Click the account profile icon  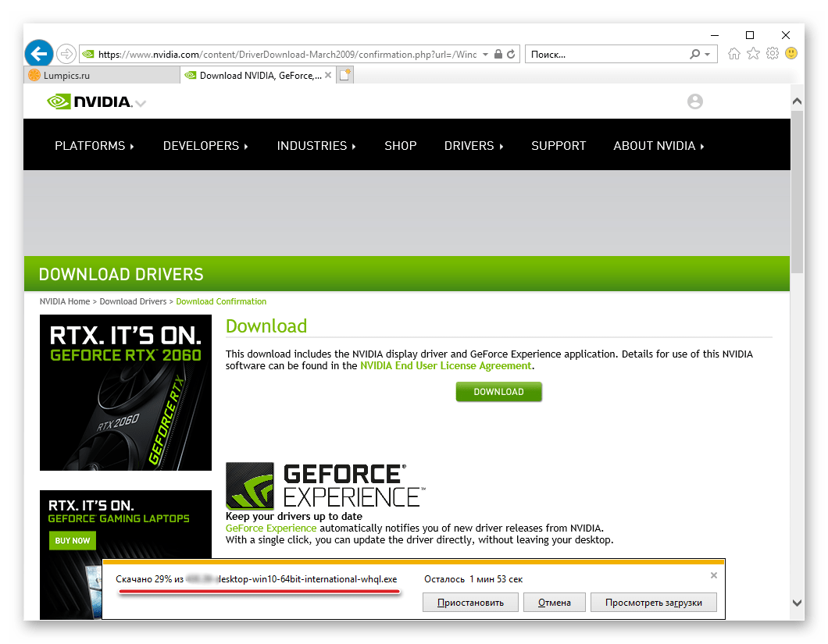[694, 101]
